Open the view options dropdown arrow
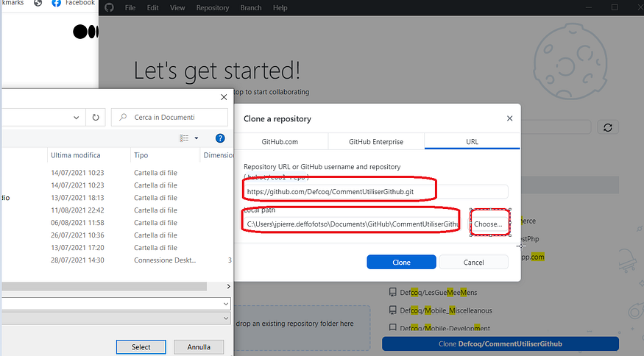This screenshot has width=644, height=356. (x=197, y=138)
